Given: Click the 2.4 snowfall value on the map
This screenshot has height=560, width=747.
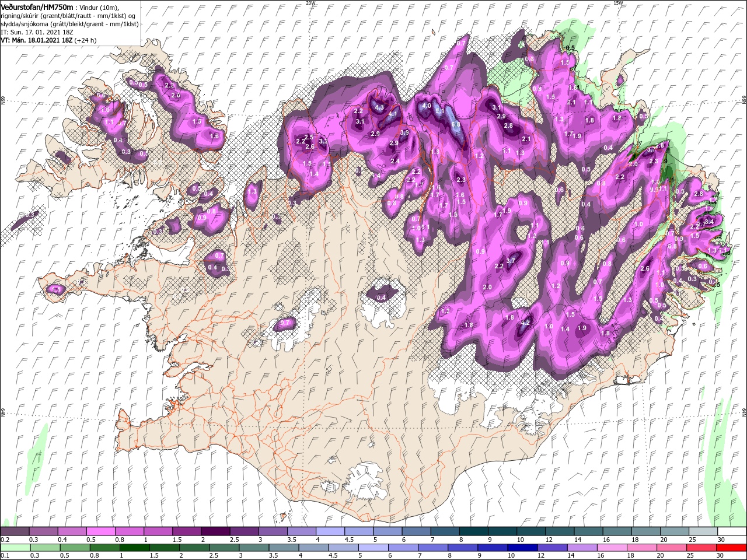Looking at the screenshot, I should click(x=395, y=161).
